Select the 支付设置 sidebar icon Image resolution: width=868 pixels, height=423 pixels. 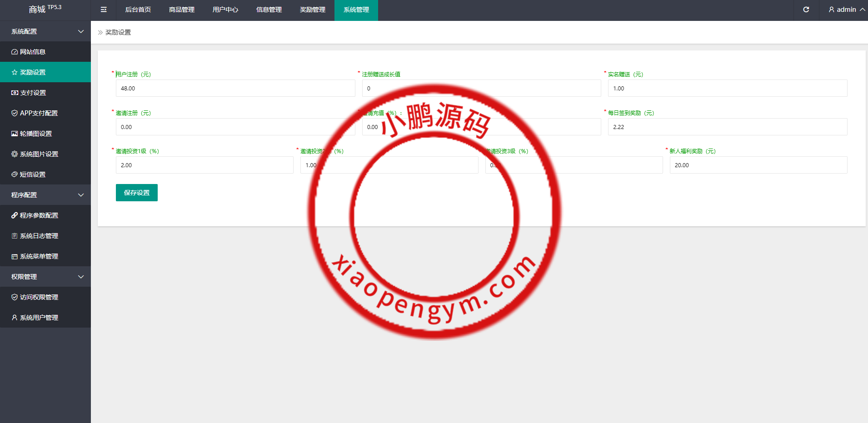pos(15,92)
